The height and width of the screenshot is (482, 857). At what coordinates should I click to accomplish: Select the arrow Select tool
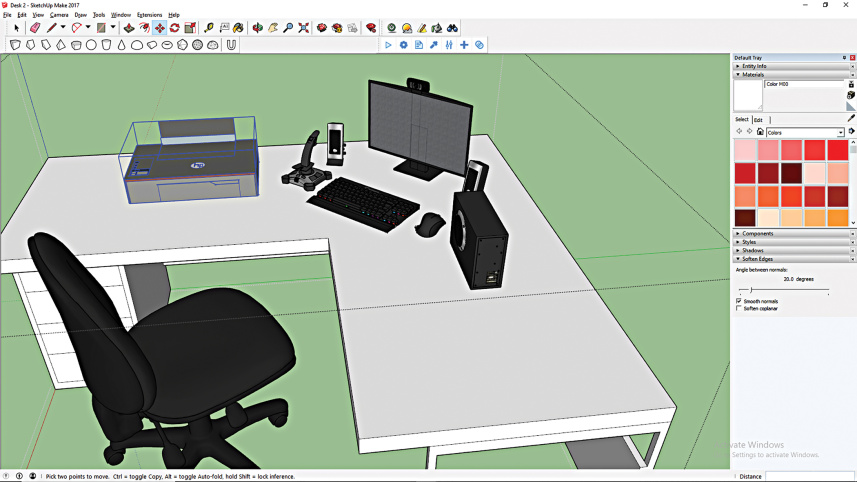pos(16,28)
